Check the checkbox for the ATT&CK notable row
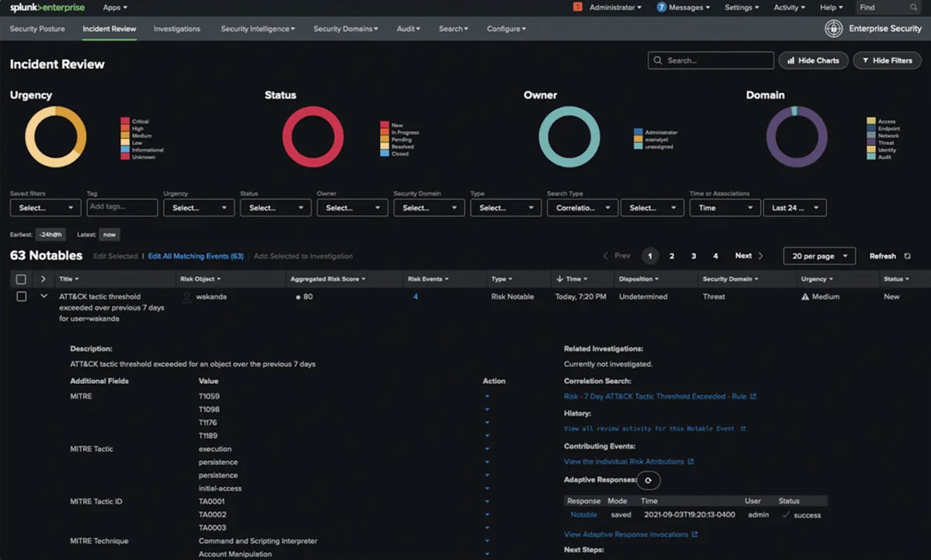 (x=21, y=296)
